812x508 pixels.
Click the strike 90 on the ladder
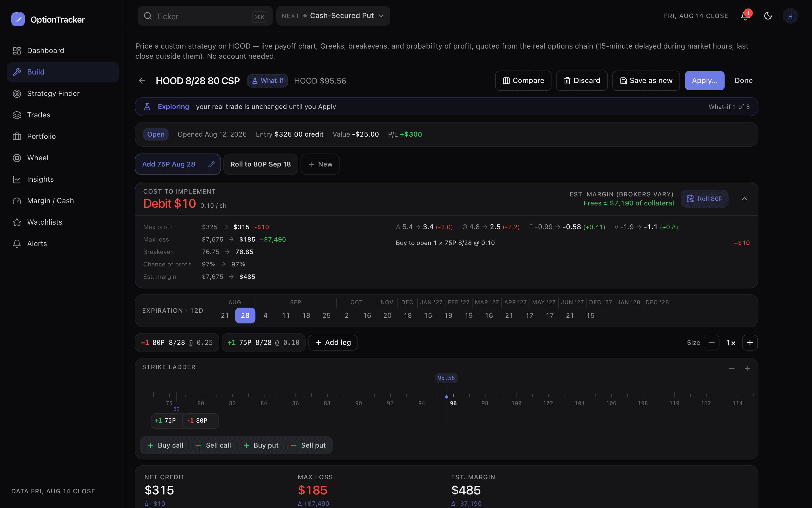coord(358,403)
